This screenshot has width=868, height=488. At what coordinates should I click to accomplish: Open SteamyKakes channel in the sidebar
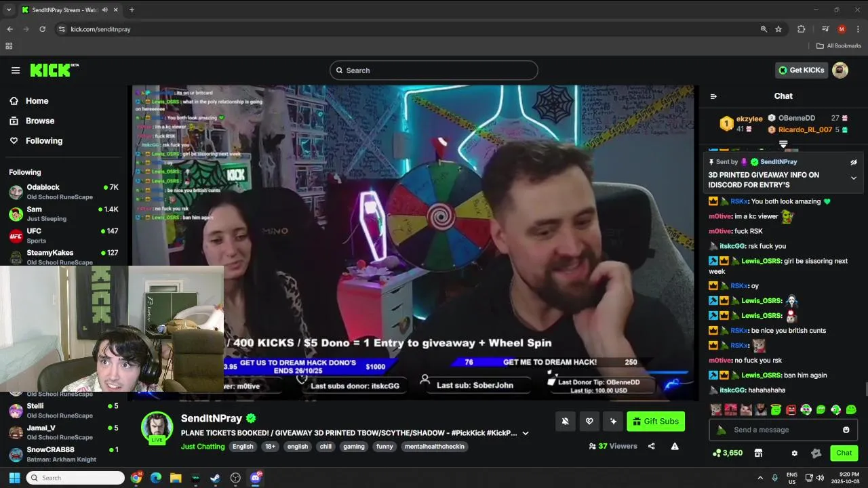pyautogui.click(x=64, y=257)
